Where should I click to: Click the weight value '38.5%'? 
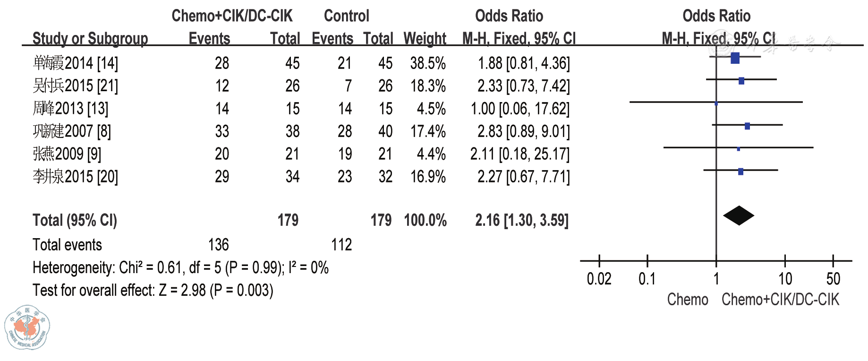pos(428,63)
